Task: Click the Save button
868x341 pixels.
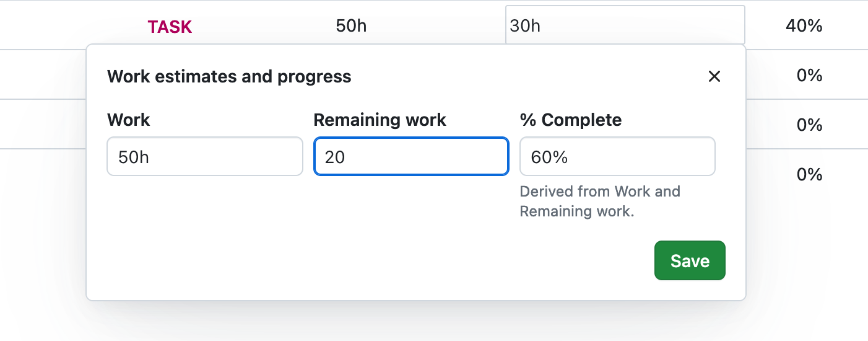Action: tap(690, 260)
